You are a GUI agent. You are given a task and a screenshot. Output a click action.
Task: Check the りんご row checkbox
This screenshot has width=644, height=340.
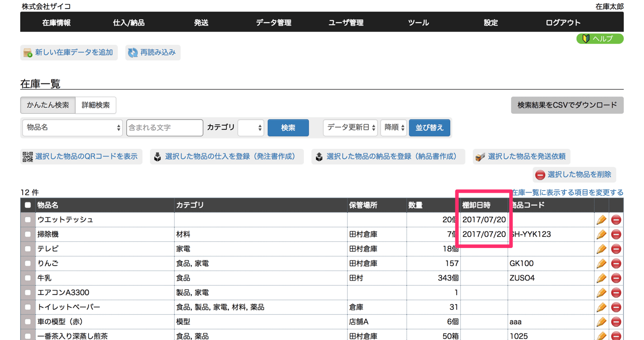[x=28, y=264]
